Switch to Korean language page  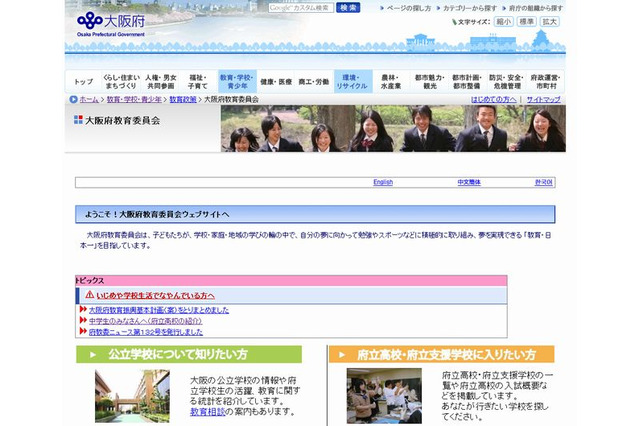coord(544,182)
